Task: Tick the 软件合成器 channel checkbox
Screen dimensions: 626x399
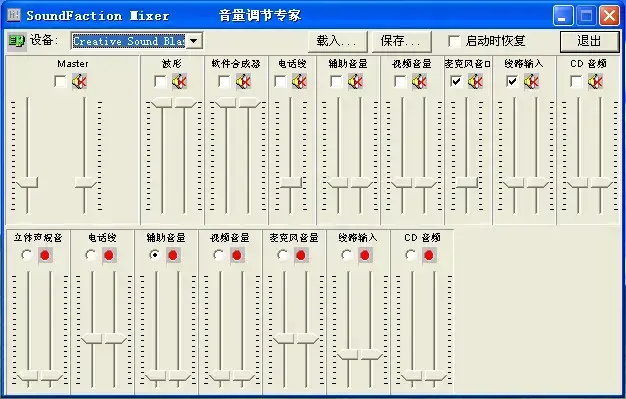Action: pyautogui.click(x=224, y=82)
